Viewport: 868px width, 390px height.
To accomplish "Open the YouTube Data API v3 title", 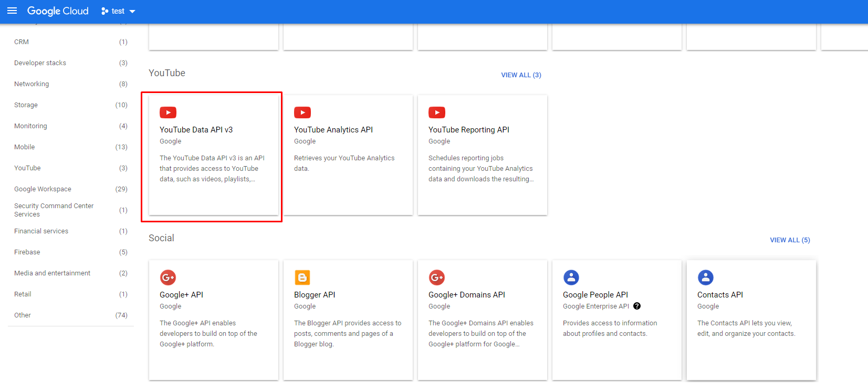I will tap(196, 130).
